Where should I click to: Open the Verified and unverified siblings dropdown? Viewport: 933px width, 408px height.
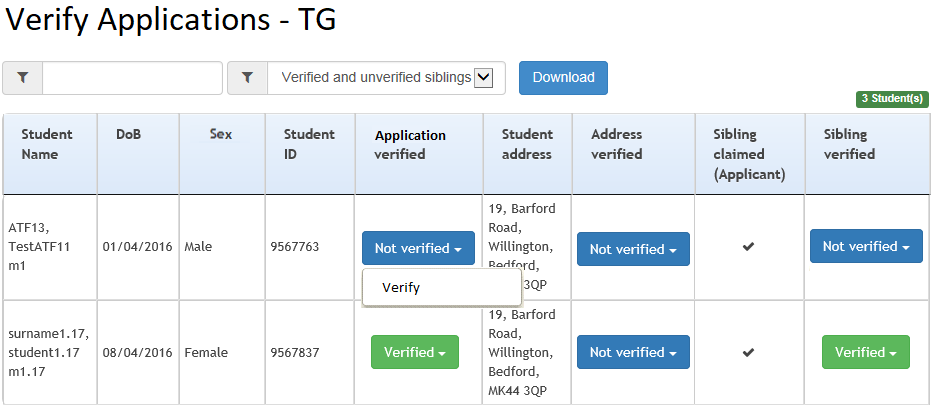point(386,78)
